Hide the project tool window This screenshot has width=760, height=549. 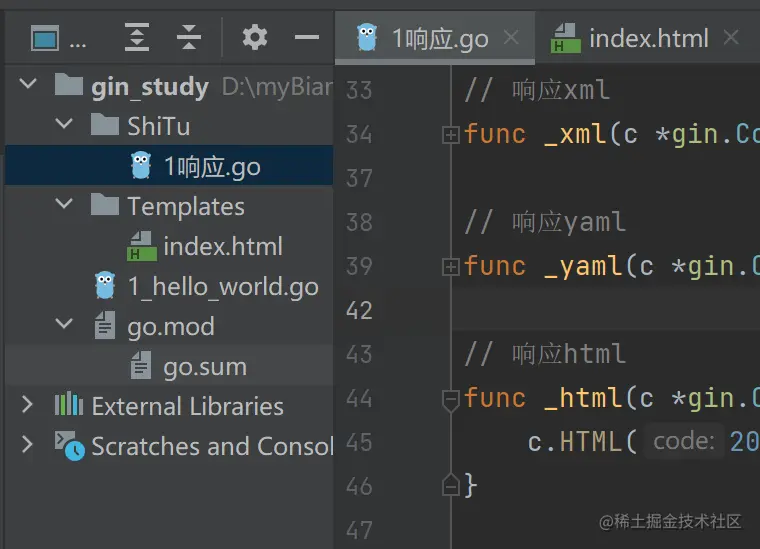[306, 38]
